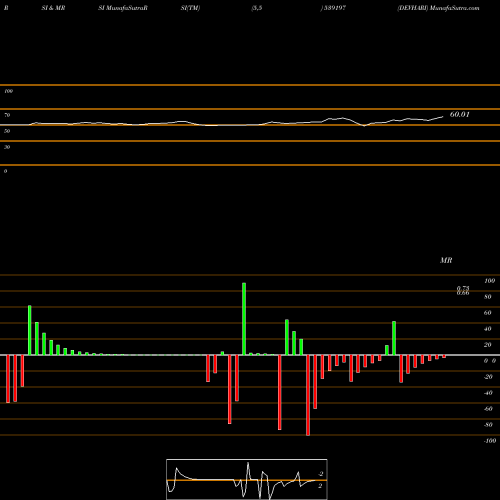The height and width of the screenshot is (500, 500).
Task: Click the longest red histogram bar
Action: point(308,395)
